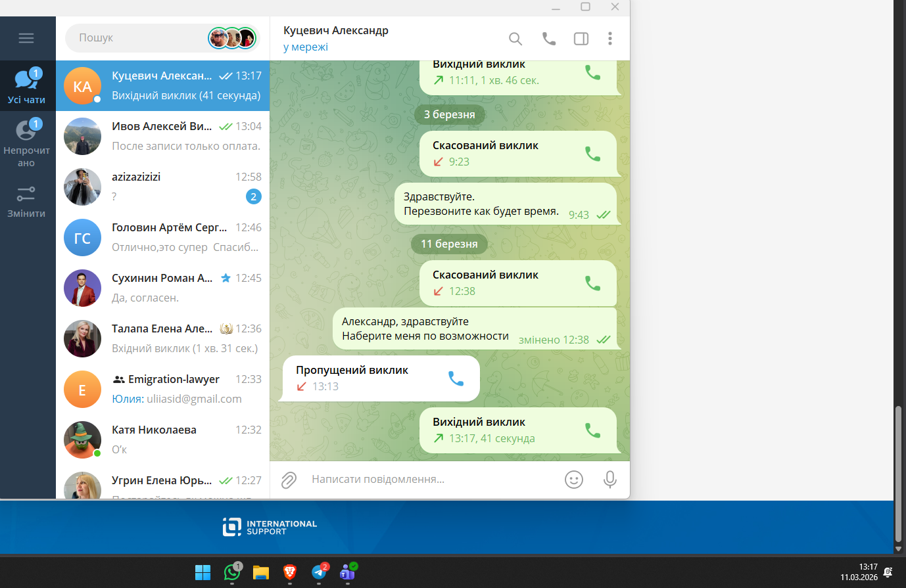Screen dimensions: 906x588
Task: Click the КА avatar in chat list
Action: pos(82,86)
